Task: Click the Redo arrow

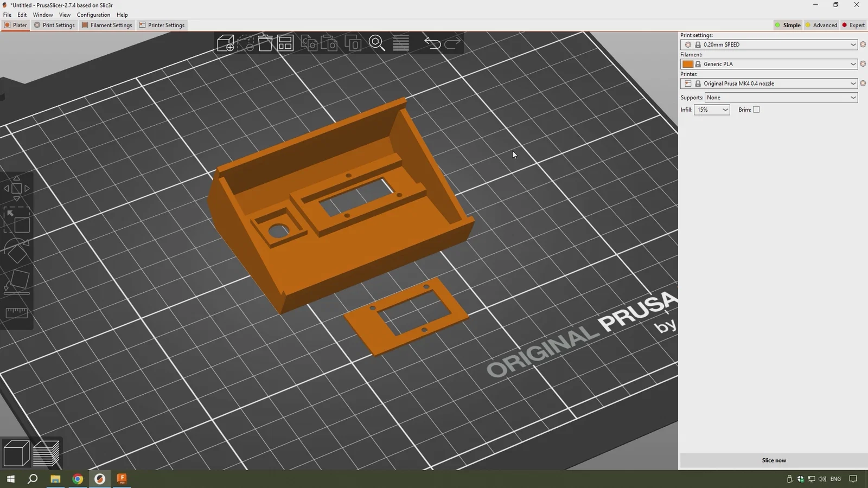Action: [452, 43]
